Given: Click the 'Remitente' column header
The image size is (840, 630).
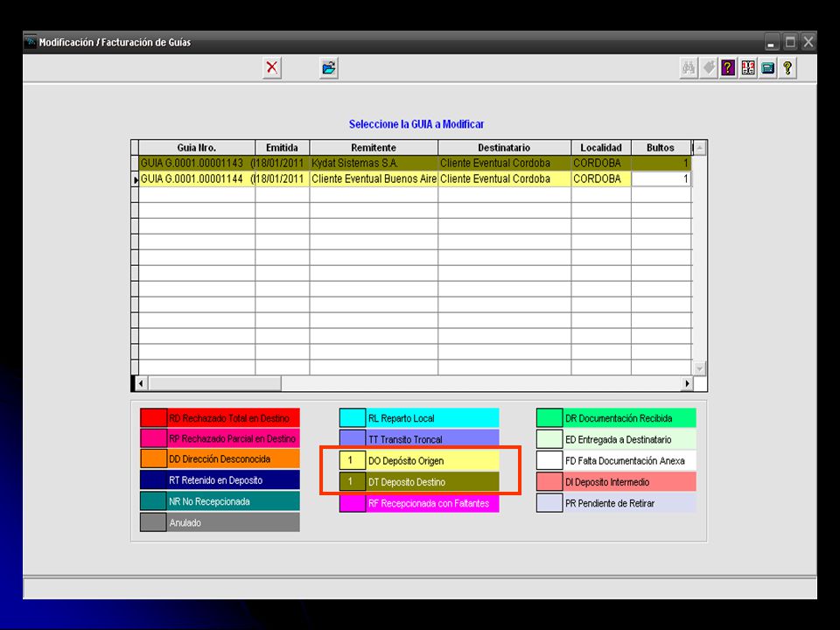Looking at the screenshot, I should [x=374, y=148].
